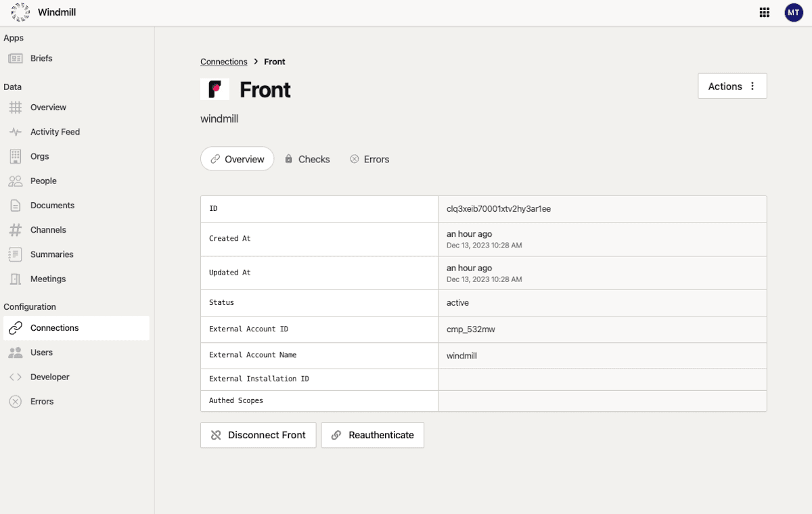Open the apps grid launcher icon
812x514 pixels.
click(765, 12)
